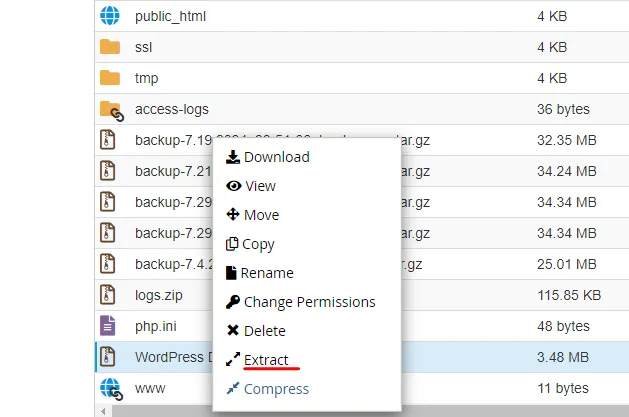629x417 pixels.
Task: Select the www entry name
Action: tap(150, 389)
